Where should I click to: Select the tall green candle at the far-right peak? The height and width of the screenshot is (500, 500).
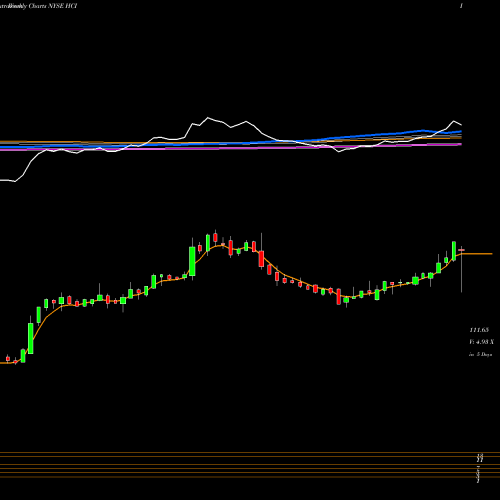point(454,251)
